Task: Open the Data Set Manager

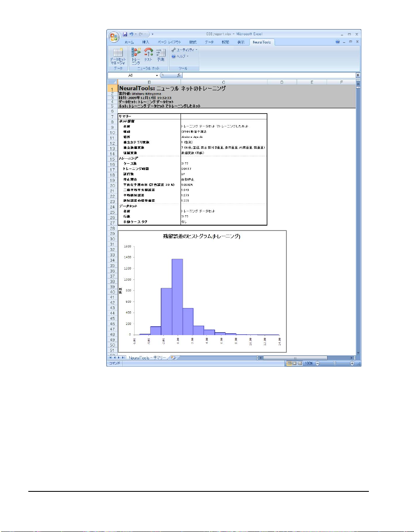Action: point(118,56)
